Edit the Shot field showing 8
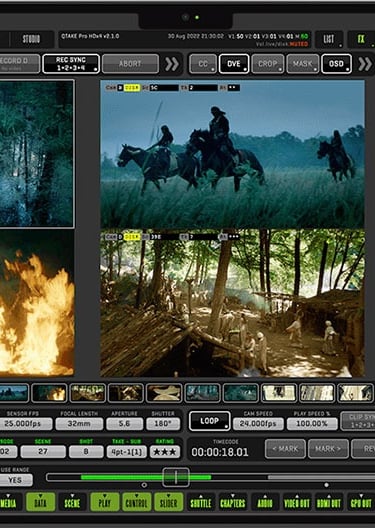This screenshot has width=375, height=528. 86,452
